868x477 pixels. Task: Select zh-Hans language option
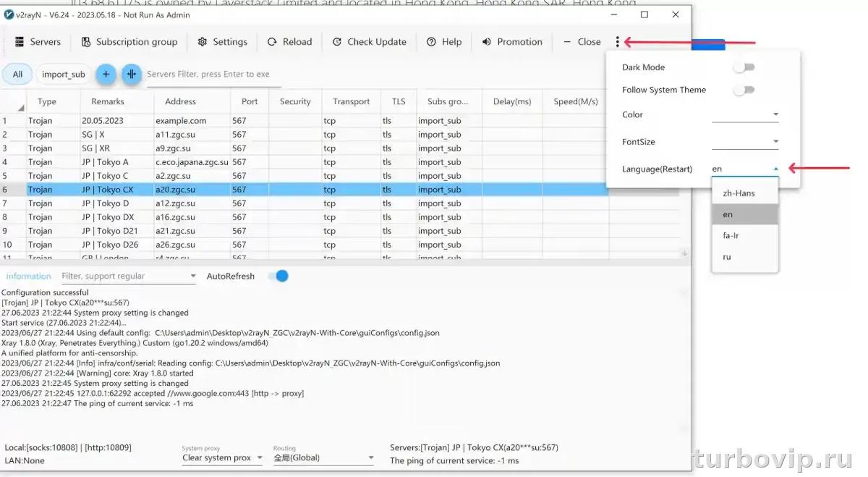point(739,193)
